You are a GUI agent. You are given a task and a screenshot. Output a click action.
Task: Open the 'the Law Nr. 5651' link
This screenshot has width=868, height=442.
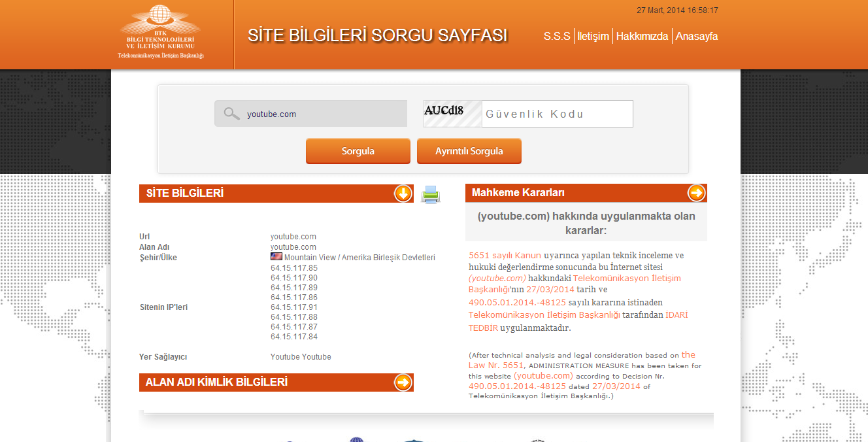[x=582, y=360]
